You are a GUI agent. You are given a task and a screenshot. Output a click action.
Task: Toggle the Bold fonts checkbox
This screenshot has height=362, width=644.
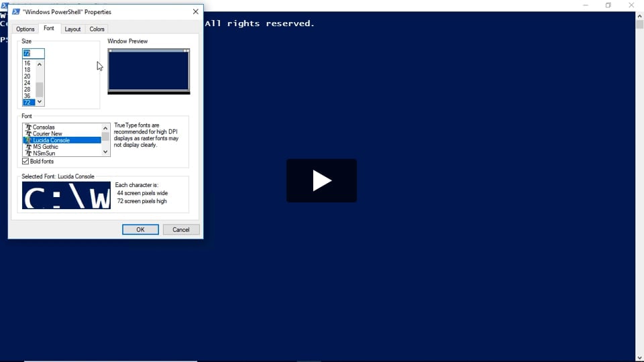tap(25, 162)
